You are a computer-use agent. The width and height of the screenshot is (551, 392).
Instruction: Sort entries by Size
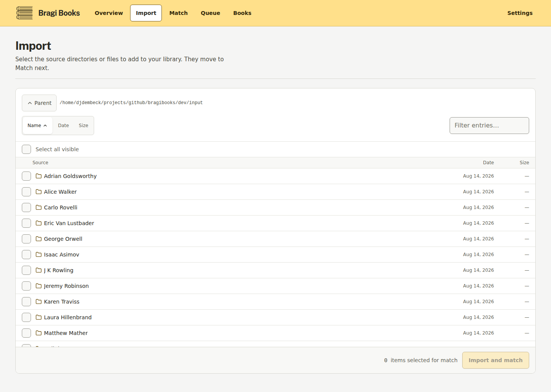[x=83, y=126]
